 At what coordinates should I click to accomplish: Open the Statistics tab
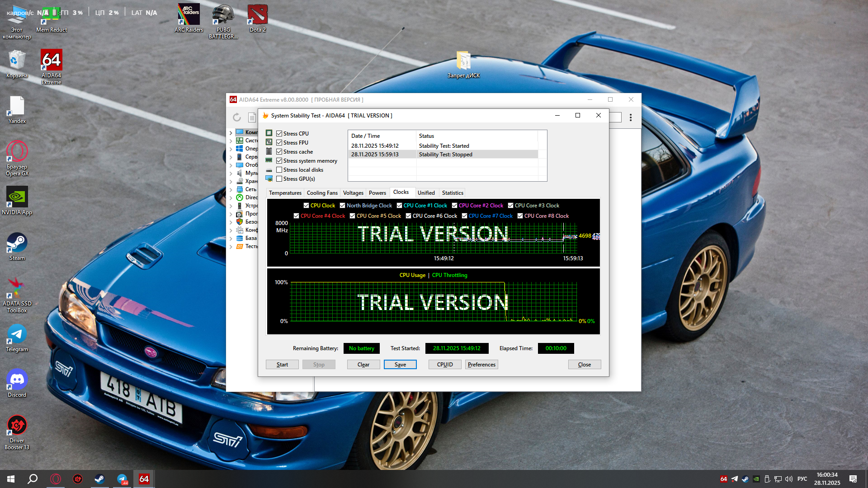pos(453,193)
